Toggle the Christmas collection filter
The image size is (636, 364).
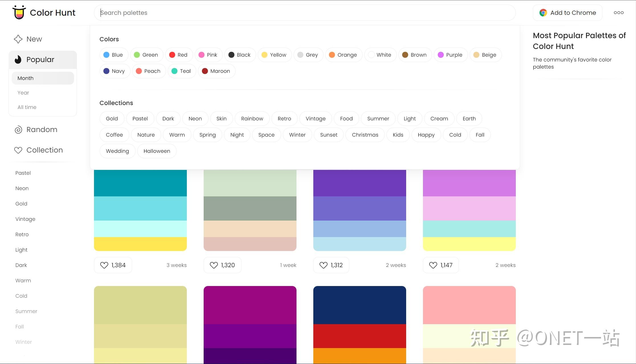365,135
